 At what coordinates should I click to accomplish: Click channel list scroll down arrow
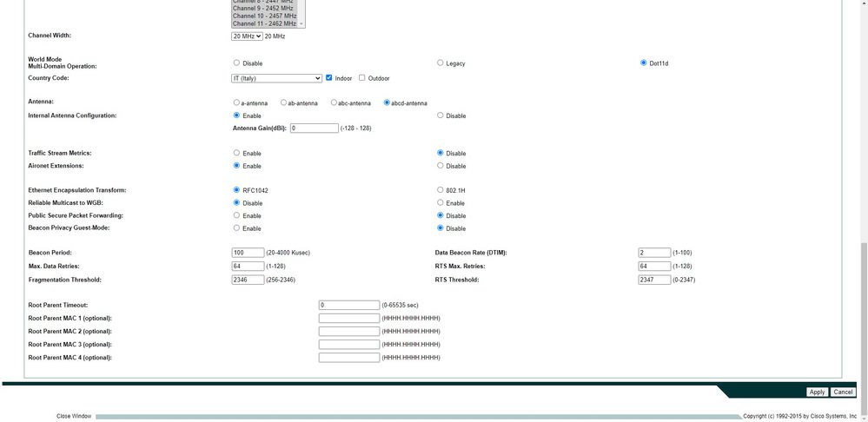click(x=301, y=23)
